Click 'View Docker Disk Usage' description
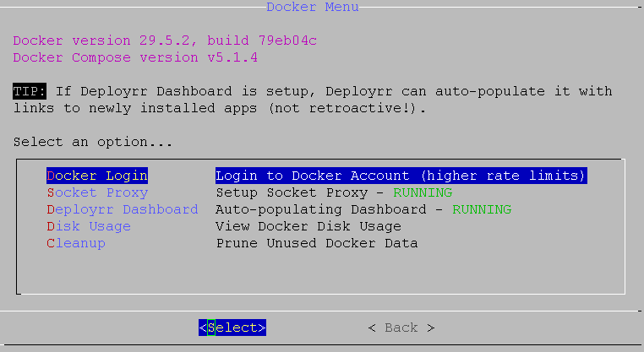 pos(308,226)
